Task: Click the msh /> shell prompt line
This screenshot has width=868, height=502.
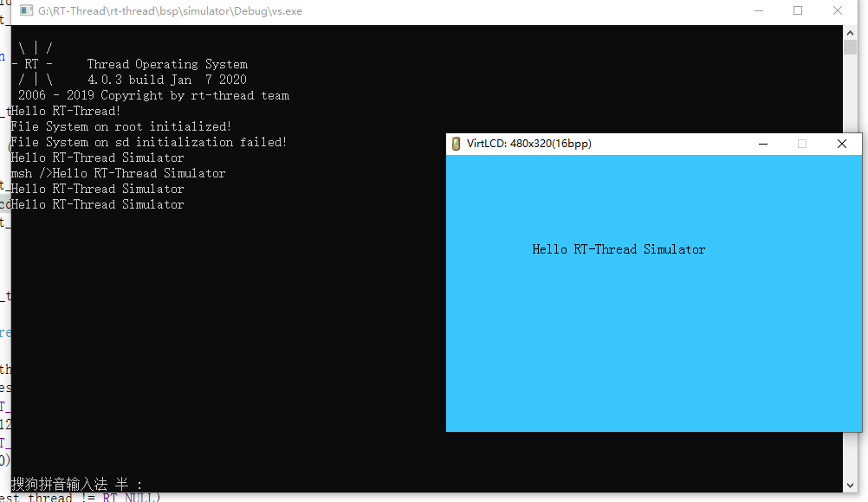Action: coord(30,172)
